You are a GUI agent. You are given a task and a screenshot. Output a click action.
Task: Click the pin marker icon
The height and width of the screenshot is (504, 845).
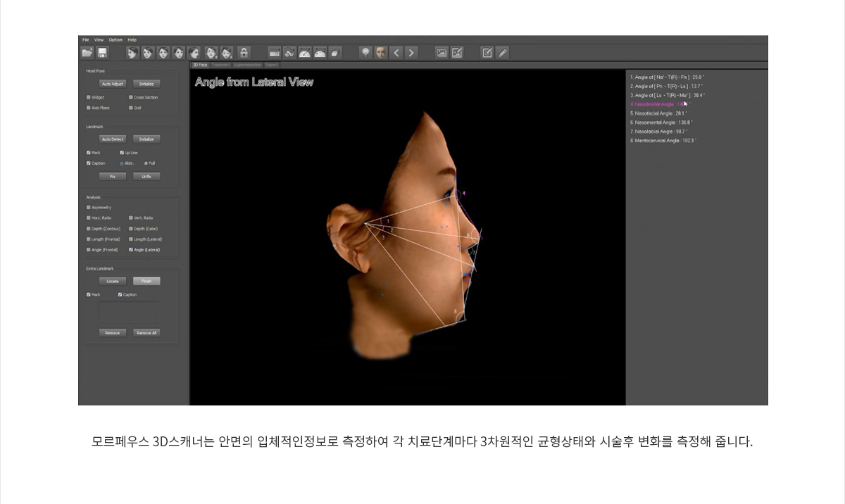coord(365,52)
